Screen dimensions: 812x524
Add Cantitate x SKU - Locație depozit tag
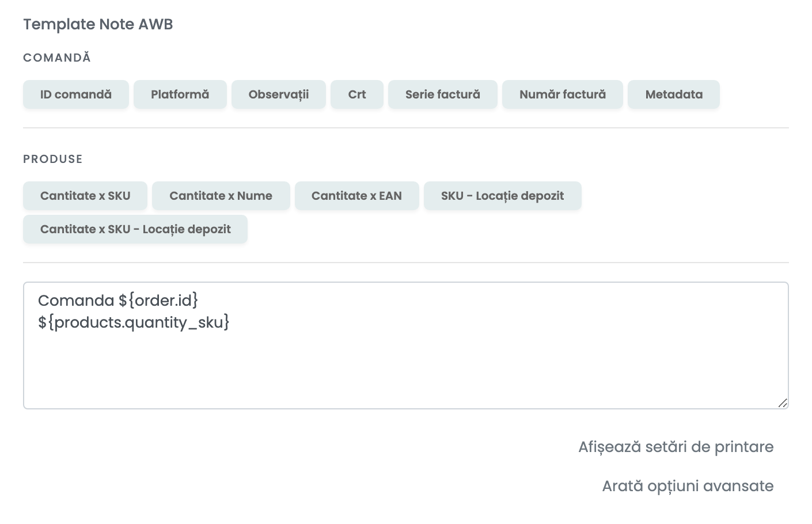click(x=135, y=229)
